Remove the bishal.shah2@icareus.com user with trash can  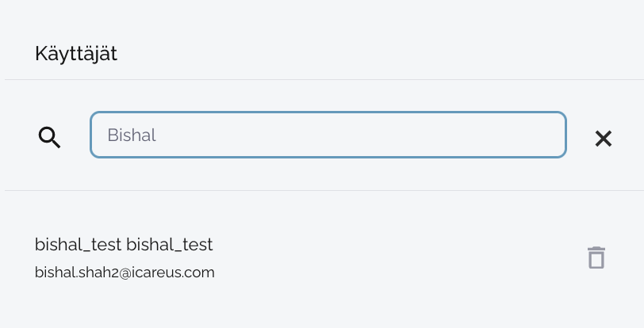(x=596, y=257)
